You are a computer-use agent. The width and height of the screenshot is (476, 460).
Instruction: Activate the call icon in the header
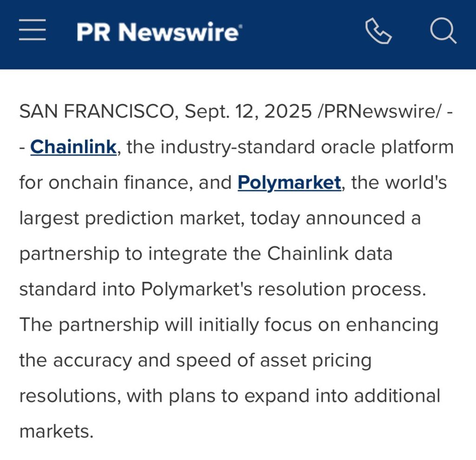click(377, 31)
